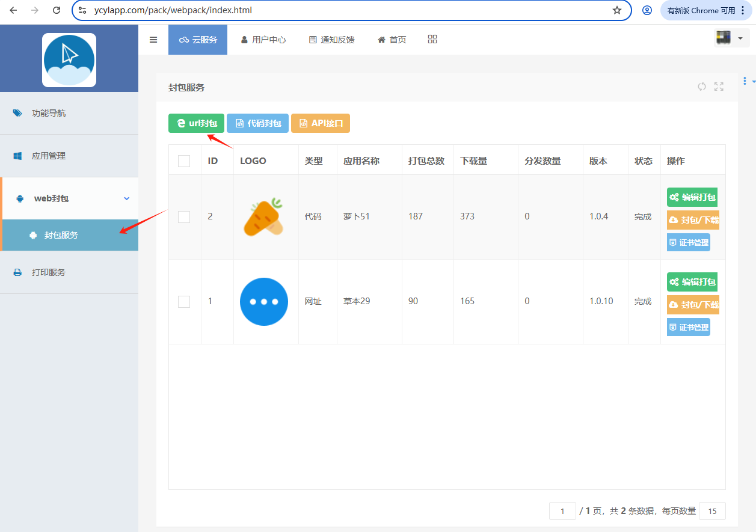Expand 封包服务 panel to fullscreen
The height and width of the screenshot is (532, 756).
pyautogui.click(x=719, y=87)
